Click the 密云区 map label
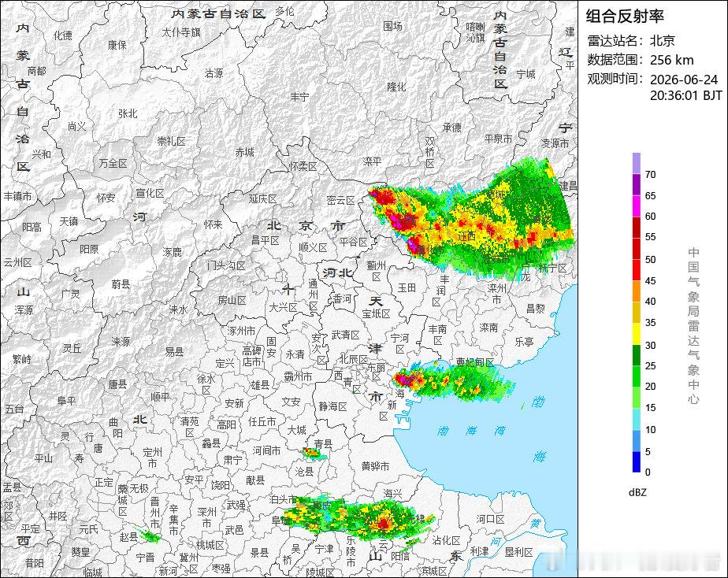Screen dimensions: 728x578 pyautogui.click(x=340, y=200)
